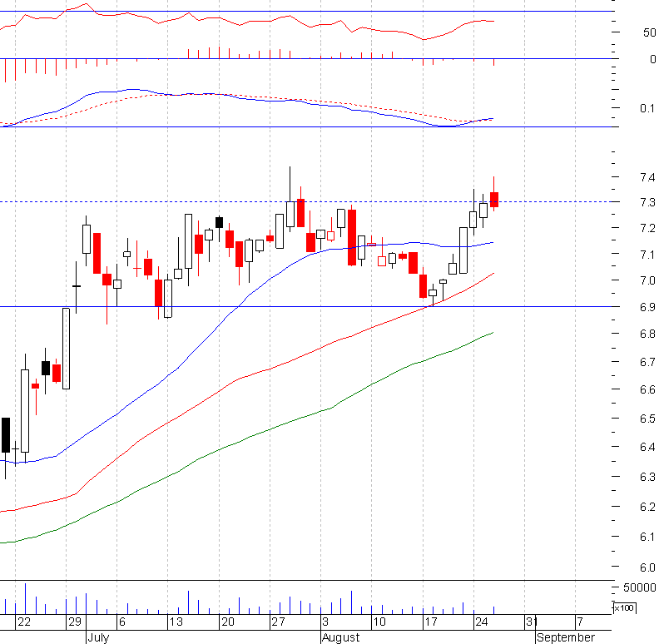Click the 50 oscillator axis label
The image size is (659, 644).
tap(649, 32)
